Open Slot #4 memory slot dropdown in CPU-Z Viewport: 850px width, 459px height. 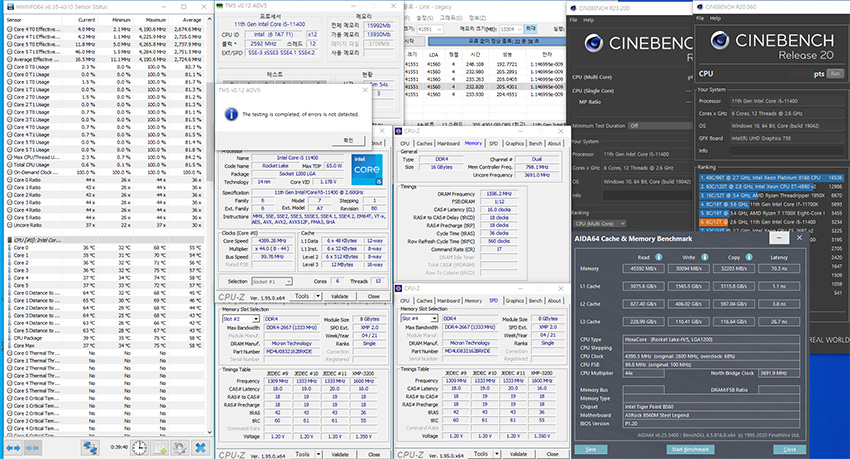[x=434, y=319]
